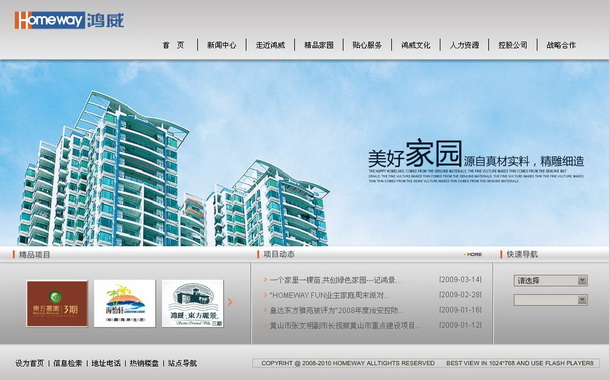Viewport: 610px width, 380px height.
Task: Click the orange bullet arrow before 一个家里一棵苗
Action: pos(265,280)
